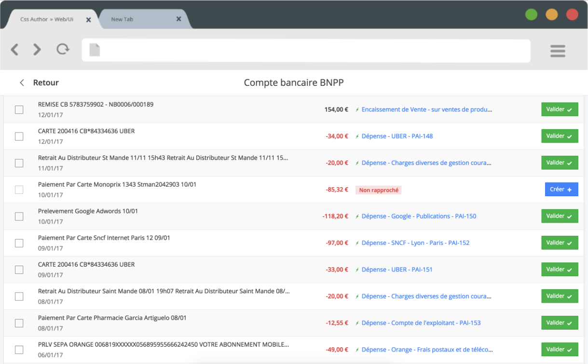
Task: Click the Retour back chevron icon
Action: click(x=22, y=83)
